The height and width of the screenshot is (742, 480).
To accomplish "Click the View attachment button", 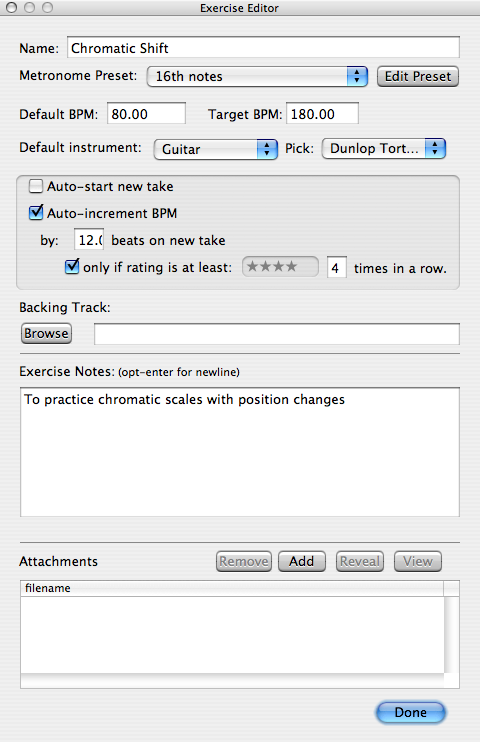I will click(418, 561).
